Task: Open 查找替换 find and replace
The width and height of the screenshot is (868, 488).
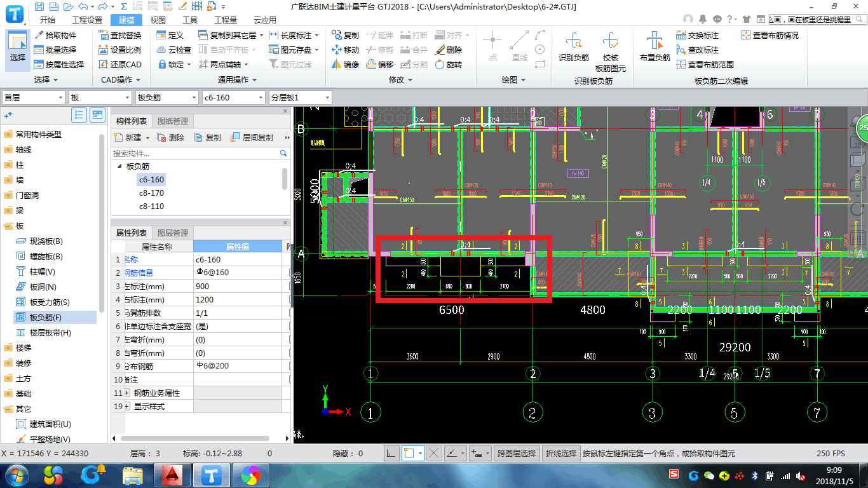Action: (120, 36)
